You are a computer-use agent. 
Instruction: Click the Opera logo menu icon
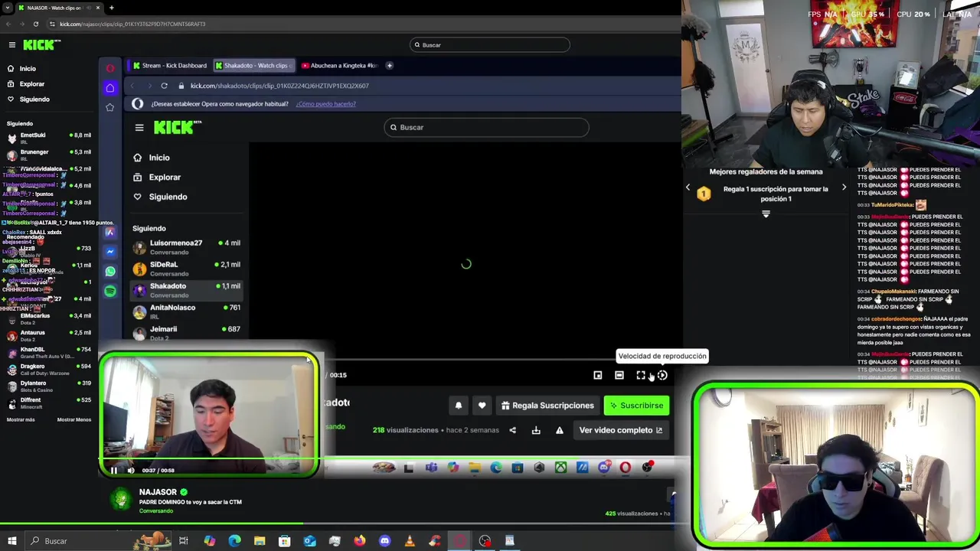pyautogui.click(x=110, y=68)
